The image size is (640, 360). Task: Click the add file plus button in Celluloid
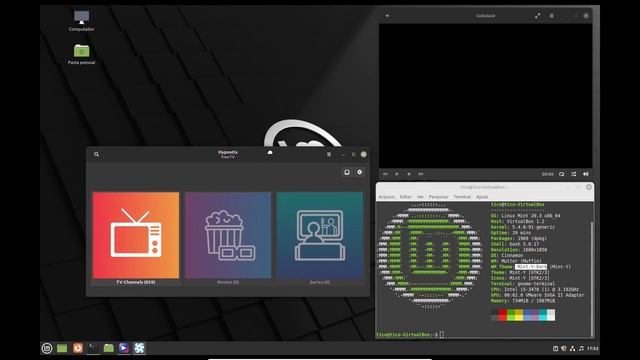[387, 16]
